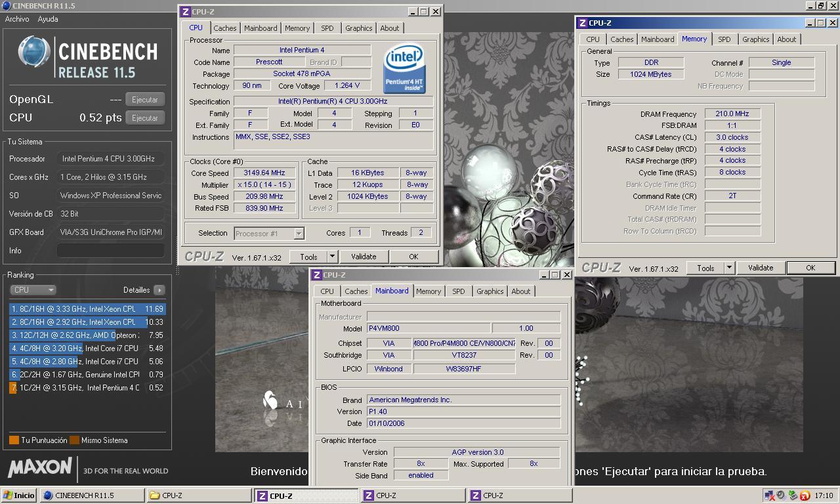This screenshot has width=840, height=504.
Task: Click the Intel Pentium 4 HT logo
Action: 404,68
